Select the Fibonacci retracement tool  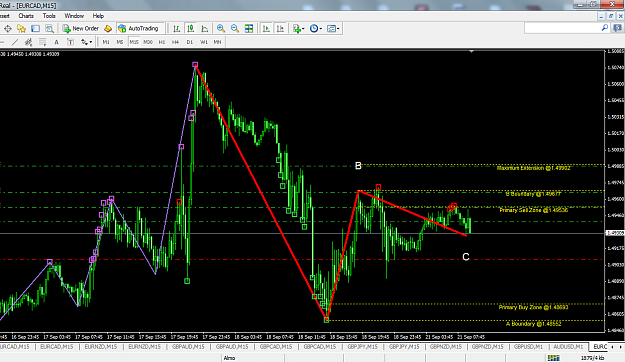(42, 42)
